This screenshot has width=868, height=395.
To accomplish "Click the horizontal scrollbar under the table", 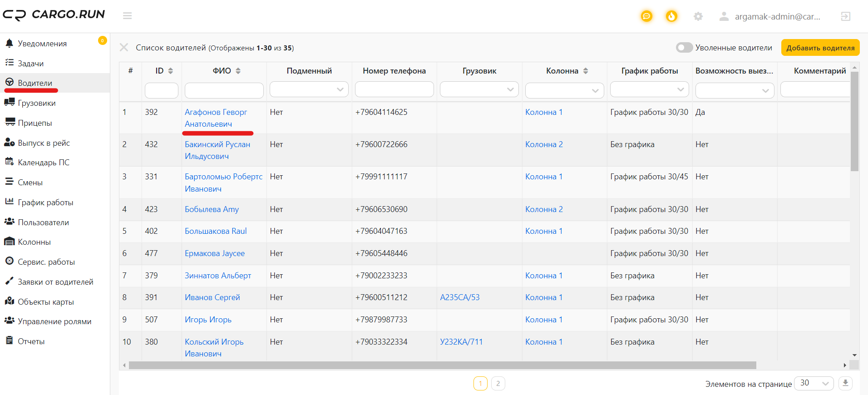I will coord(442,365).
